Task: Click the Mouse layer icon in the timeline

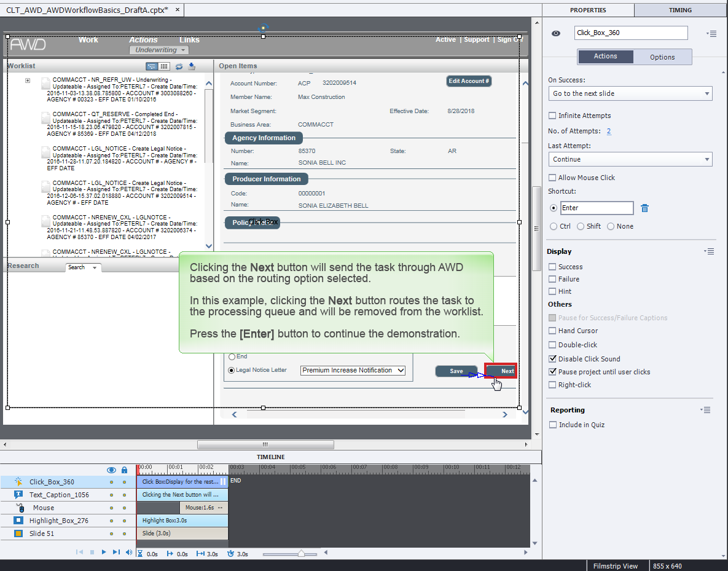Action: click(21, 507)
